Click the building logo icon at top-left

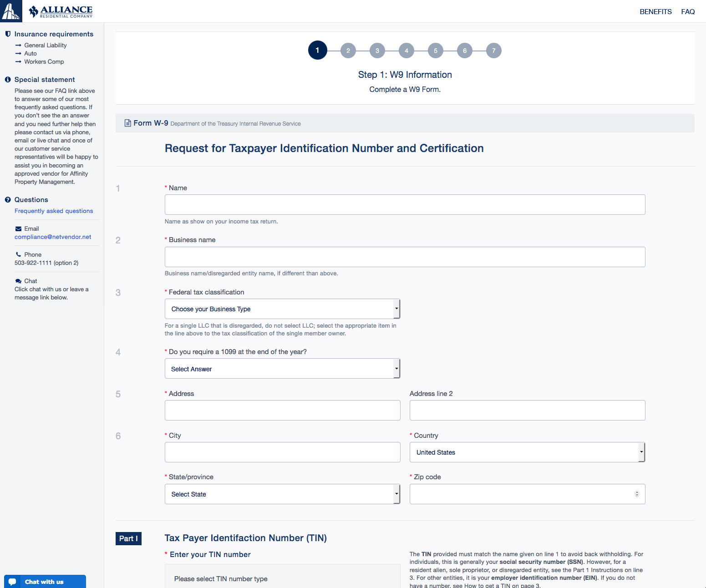[11, 11]
